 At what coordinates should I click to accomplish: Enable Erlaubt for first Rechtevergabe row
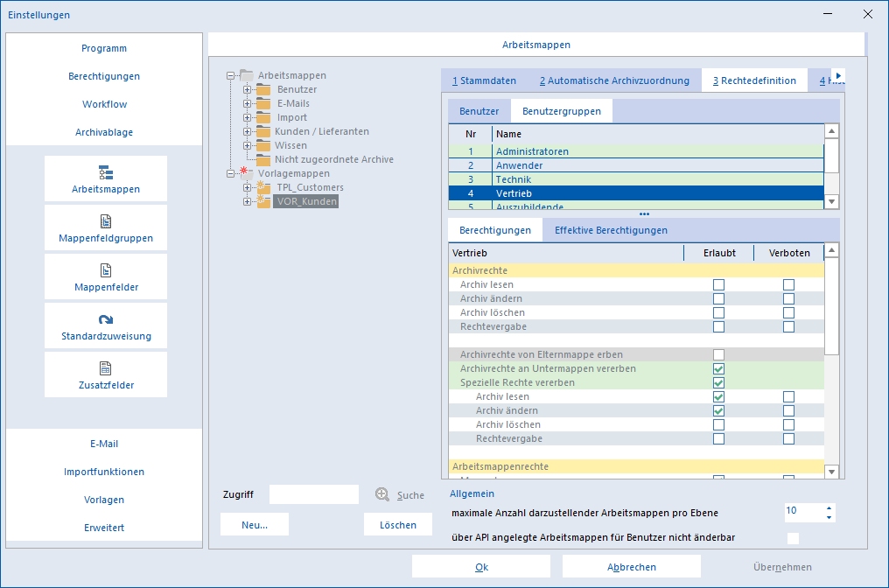tap(718, 326)
